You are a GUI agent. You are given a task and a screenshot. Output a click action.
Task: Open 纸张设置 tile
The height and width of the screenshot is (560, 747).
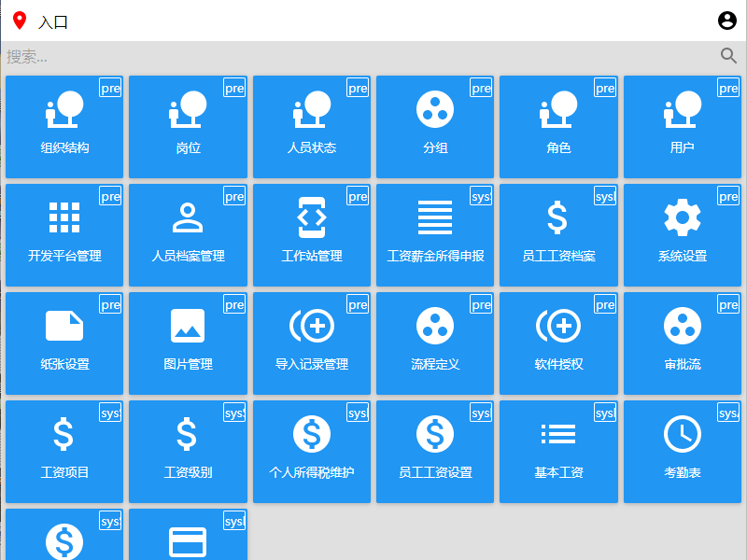point(64,343)
